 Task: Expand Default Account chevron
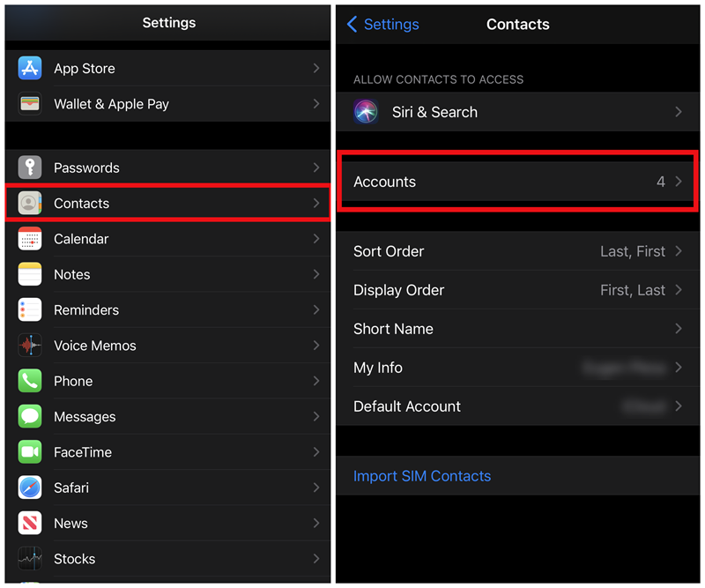coord(679,406)
